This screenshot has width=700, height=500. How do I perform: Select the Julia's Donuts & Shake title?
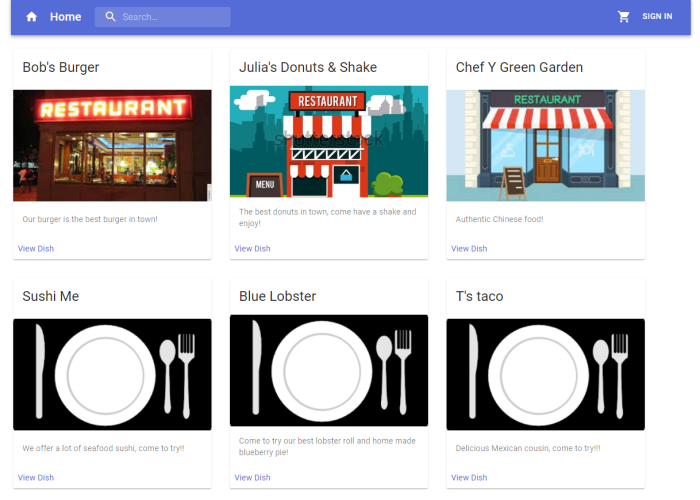308,67
